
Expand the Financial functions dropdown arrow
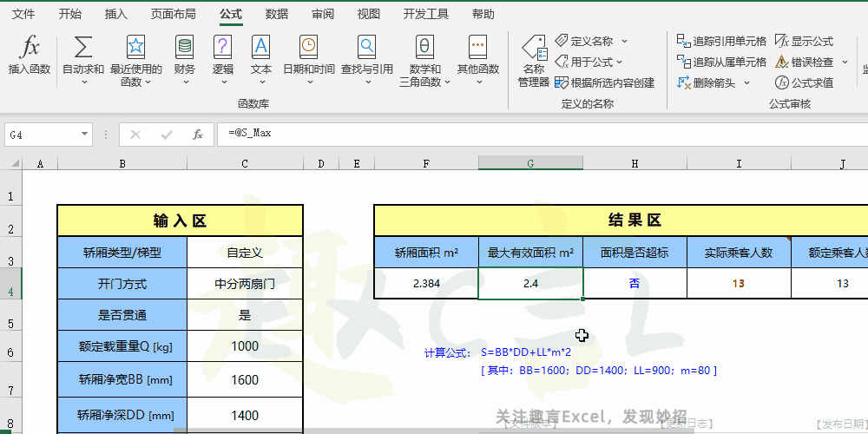[x=186, y=82]
